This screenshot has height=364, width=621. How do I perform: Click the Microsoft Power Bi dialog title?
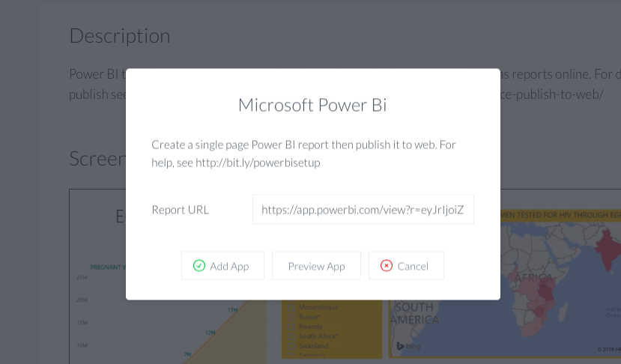pyautogui.click(x=312, y=105)
